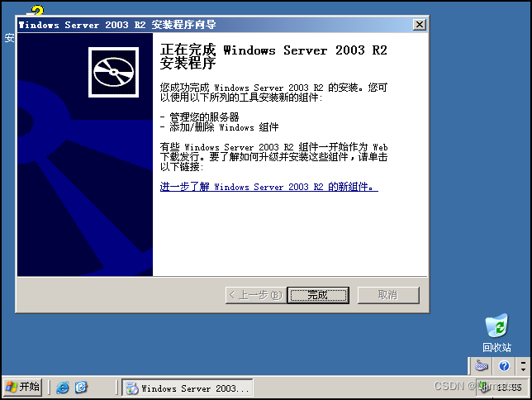Click the taskbar clock
The width and height of the screenshot is (532, 400).
(x=509, y=388)
